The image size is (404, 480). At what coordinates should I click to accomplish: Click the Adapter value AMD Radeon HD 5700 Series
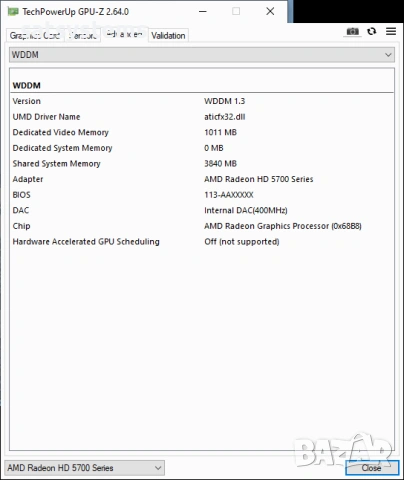pos(259,179)
